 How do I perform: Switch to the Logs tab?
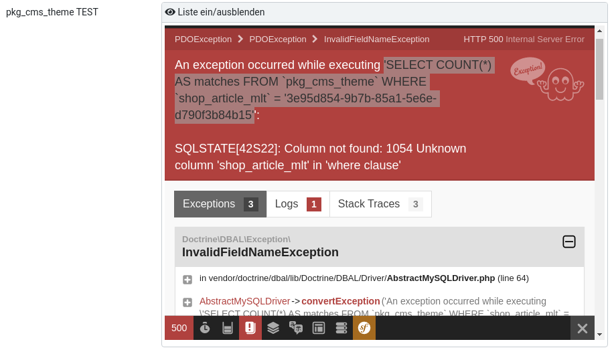pos(298,204)
